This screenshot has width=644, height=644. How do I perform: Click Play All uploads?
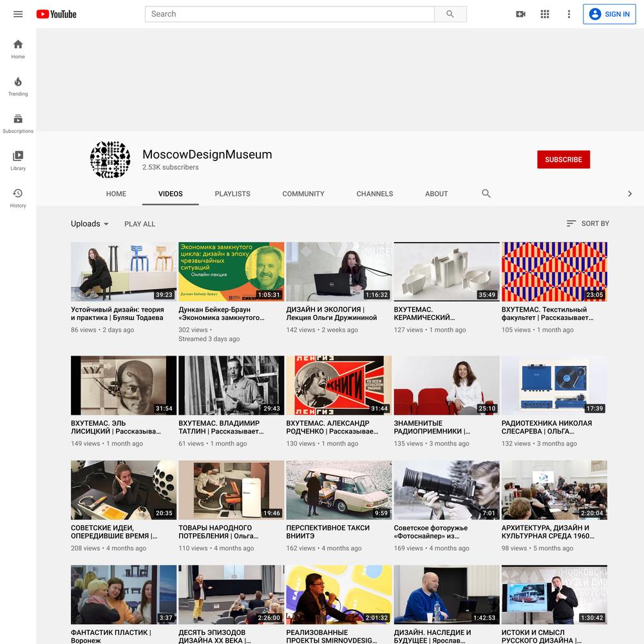(140, 224)
